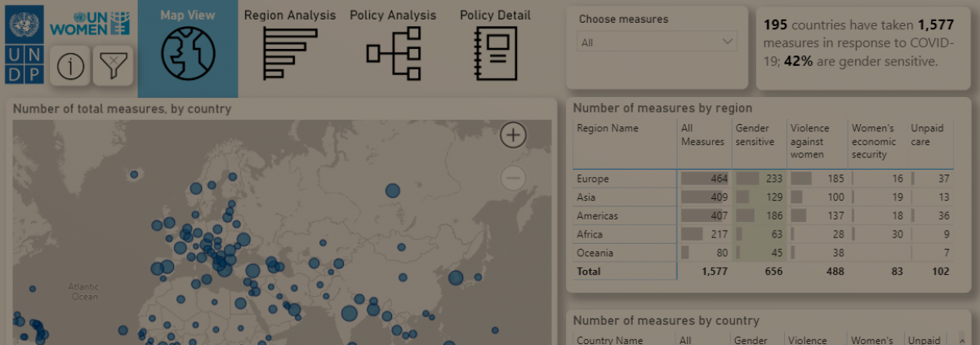Switch to the Map View tab

tap(188, 15)
